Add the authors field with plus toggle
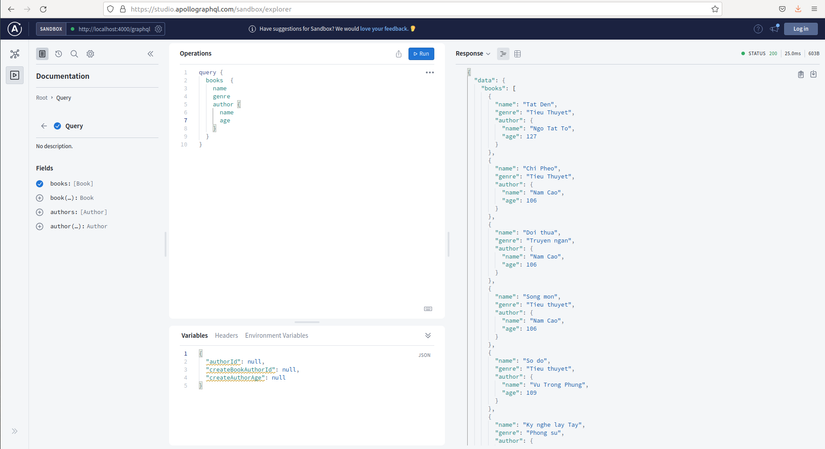 [x=39, y=212]
